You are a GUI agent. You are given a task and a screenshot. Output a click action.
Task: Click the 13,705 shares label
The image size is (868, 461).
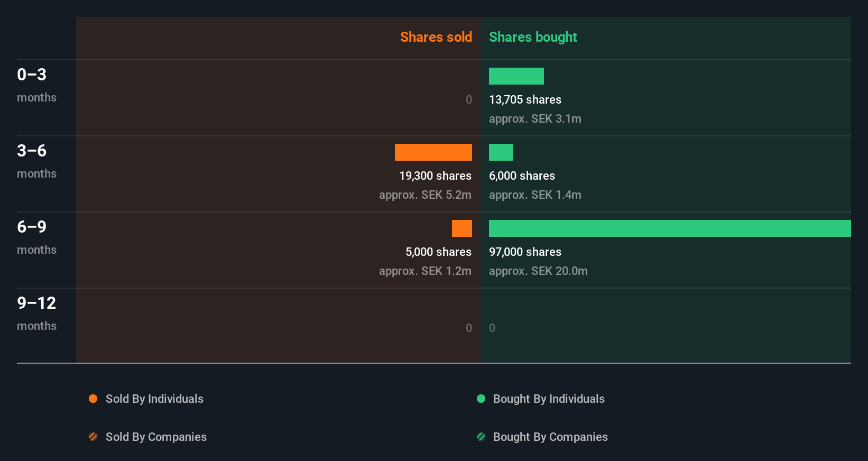tap(525, 100)
